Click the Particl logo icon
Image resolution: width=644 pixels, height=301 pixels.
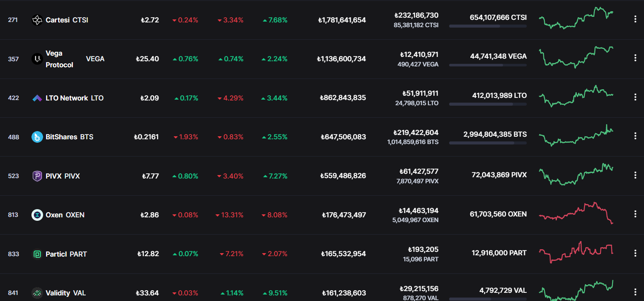tap(38, 254)
